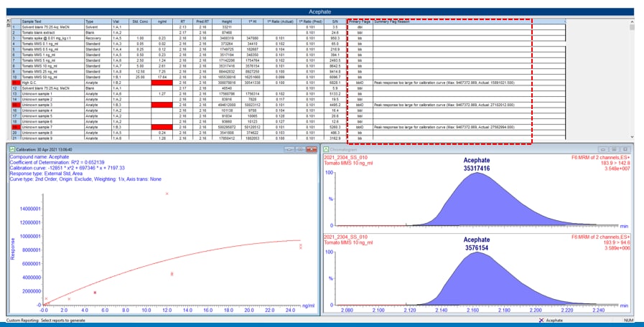Click the Acephate icon in status bar
The width and height of the screenshot is (644, 327).
542,321
